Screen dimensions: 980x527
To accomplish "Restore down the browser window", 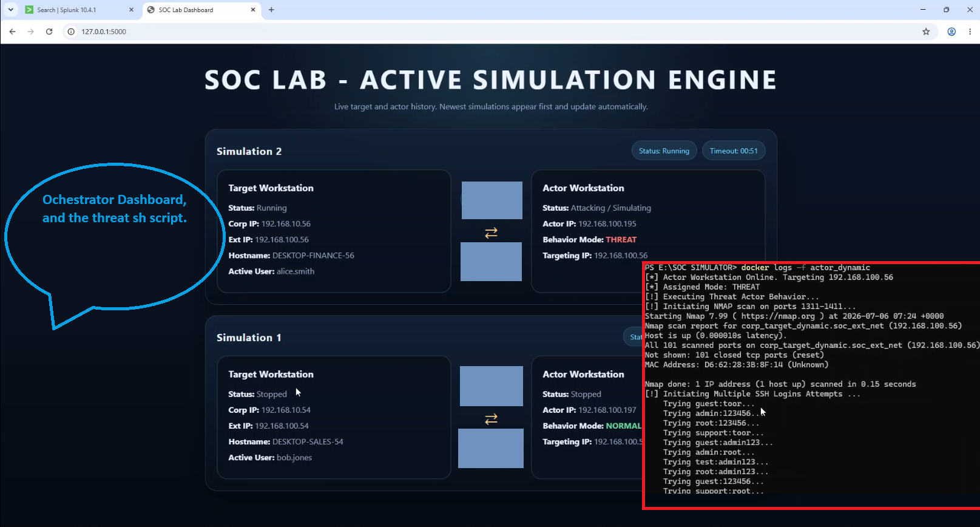I will [x=946, y=10].
